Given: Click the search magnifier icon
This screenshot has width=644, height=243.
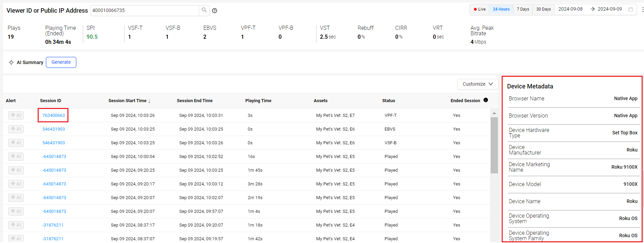Looking at the screenshot, I should pyautogui.click(x=204, y=10).
